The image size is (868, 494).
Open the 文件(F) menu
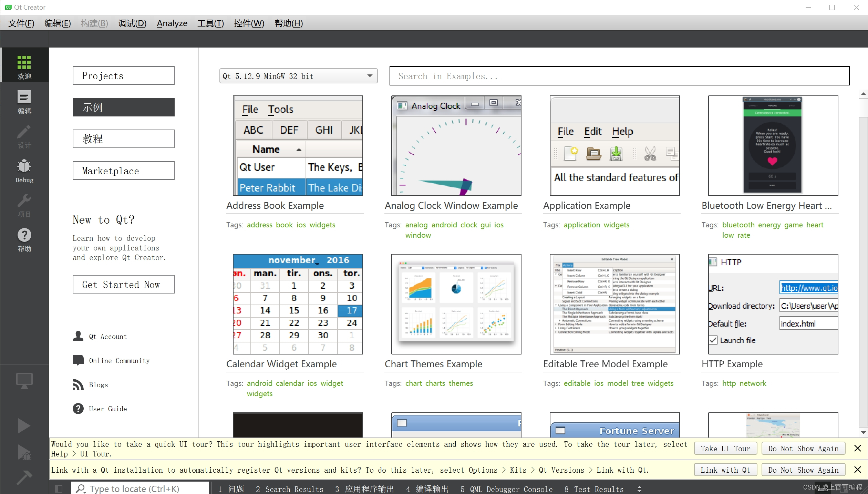point(21,23)
